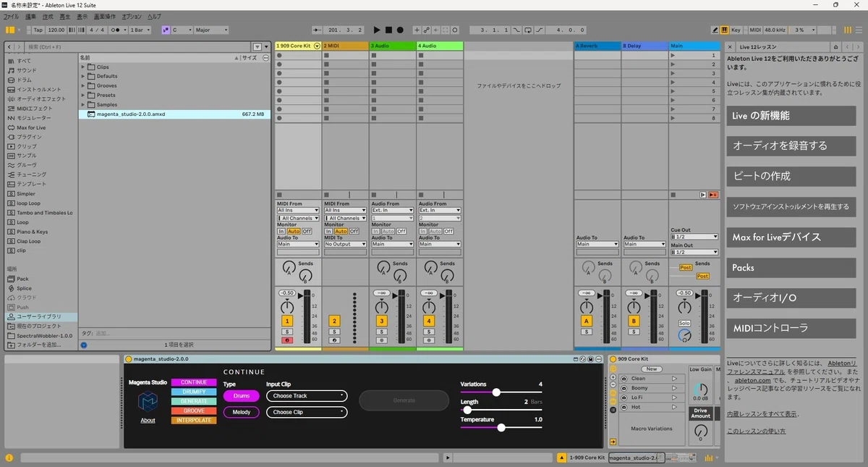This screenshot has height=467, width=868.
Task: Expand the Samples folder
Action: coord(84,104)
